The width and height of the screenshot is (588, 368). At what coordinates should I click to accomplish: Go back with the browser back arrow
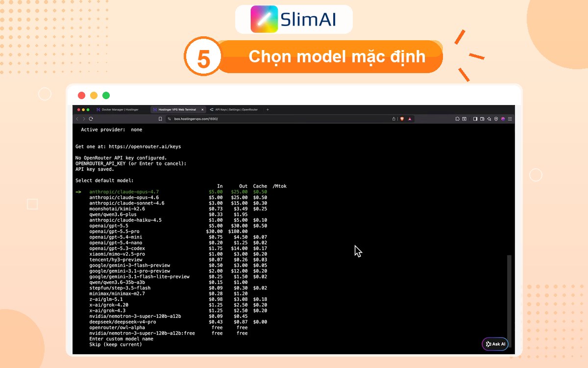[77, 119]
